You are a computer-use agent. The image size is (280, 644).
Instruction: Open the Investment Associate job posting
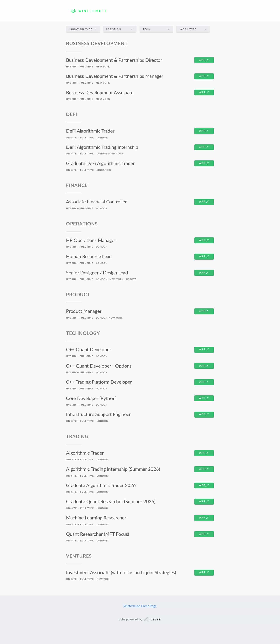pos(121,573)
